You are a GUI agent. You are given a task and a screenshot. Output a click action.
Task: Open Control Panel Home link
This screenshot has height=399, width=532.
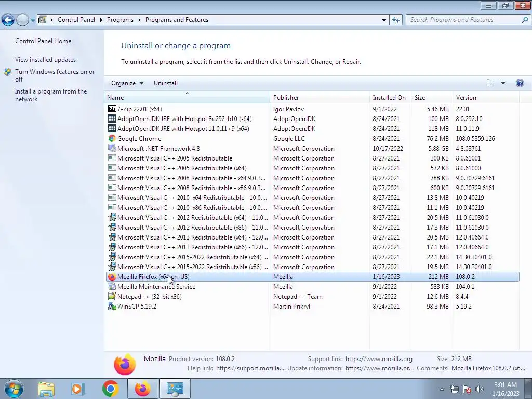tap(43, 41)
